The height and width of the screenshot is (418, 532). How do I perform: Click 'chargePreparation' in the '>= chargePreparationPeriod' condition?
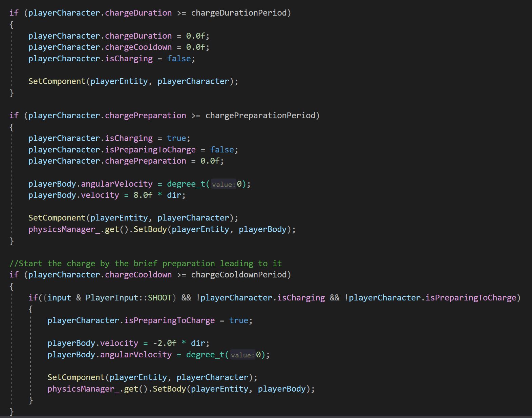(x=145, y=116)
